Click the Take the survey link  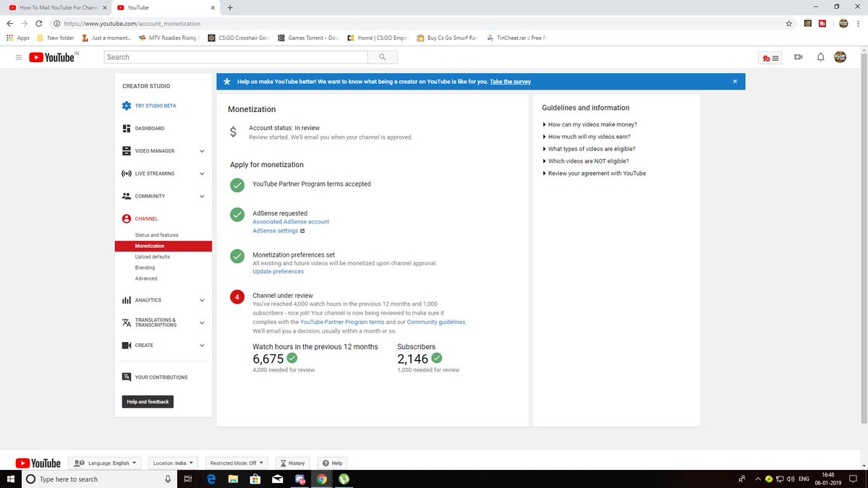click(x=510, y=82)
